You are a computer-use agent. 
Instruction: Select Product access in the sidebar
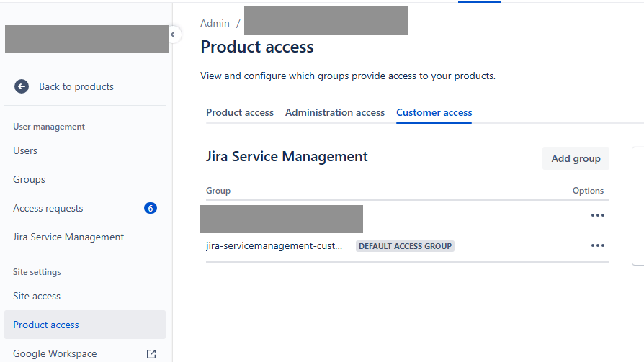(85, 325)
